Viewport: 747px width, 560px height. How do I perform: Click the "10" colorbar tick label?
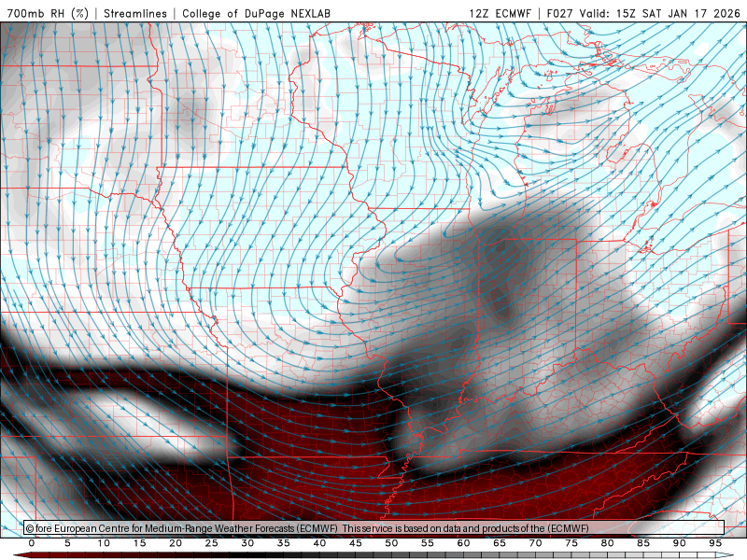pos(104,543)
